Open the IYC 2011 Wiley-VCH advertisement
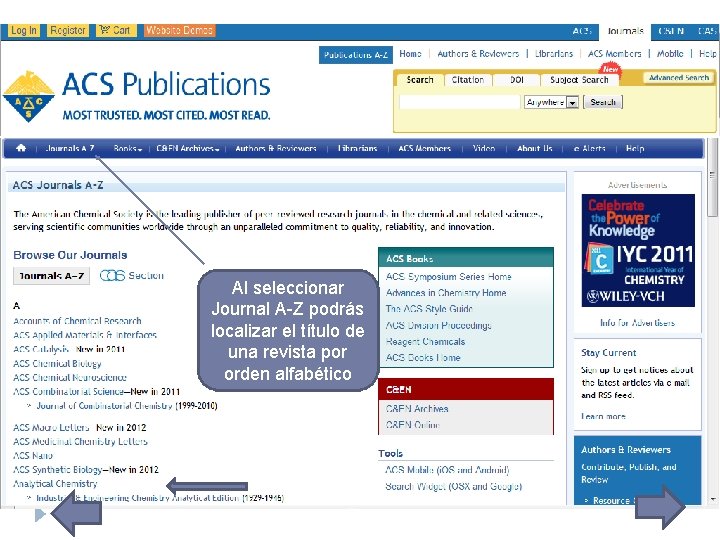Image resolution: width=720 pixels, height=540 pixels. 638,250
